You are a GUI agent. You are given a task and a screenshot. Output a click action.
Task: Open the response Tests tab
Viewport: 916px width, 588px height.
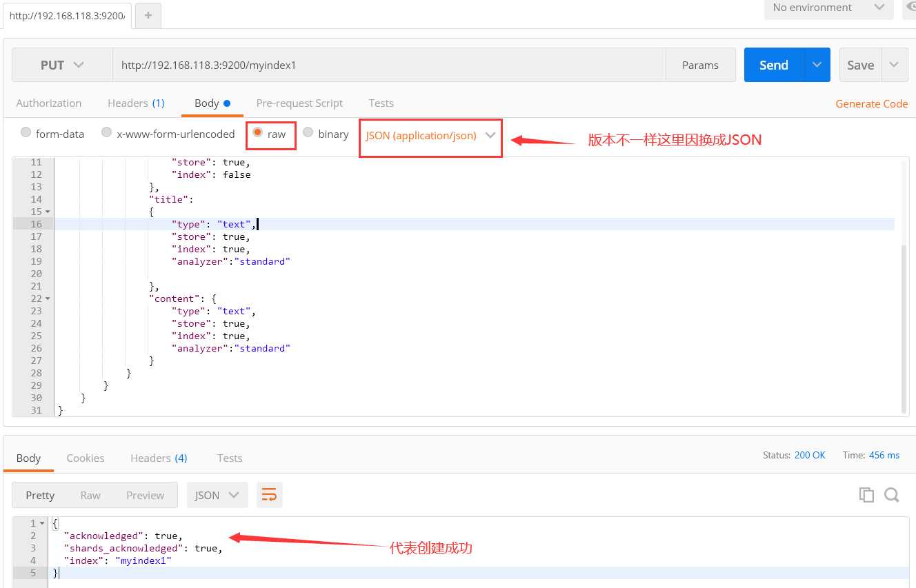[230, 458]
